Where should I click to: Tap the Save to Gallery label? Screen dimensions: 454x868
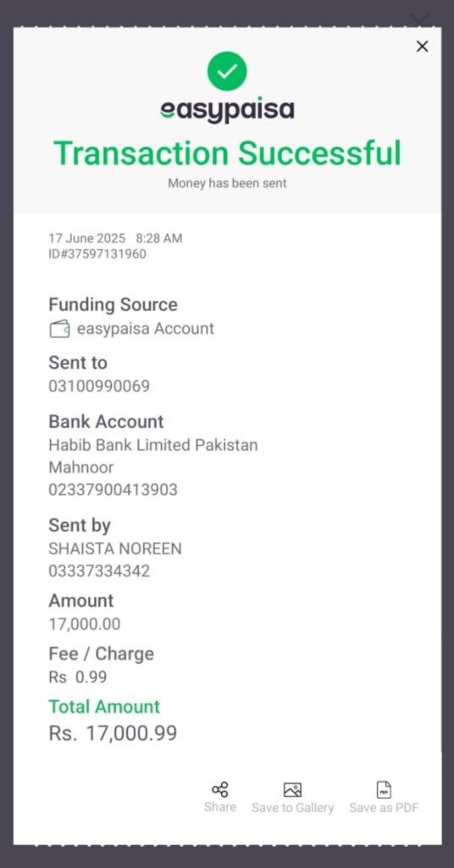point(292,808)
